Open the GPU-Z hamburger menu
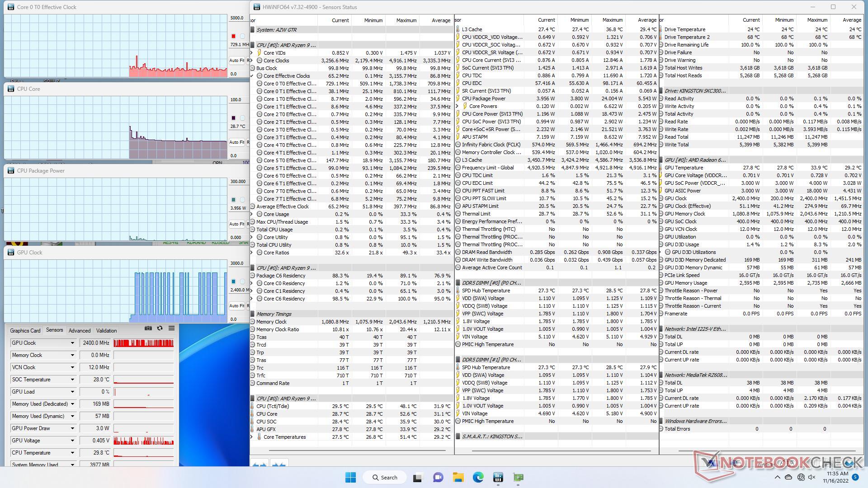This screenshot has height=488, width=868. [x=171, y=328]
